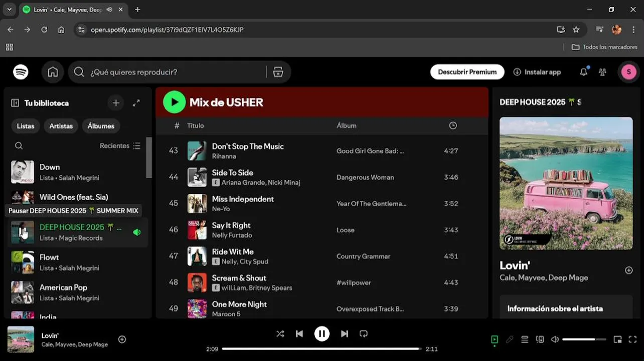Viewport: 644px width, 361px height.
Task: Click the duration clock column header
Action: 453,125
